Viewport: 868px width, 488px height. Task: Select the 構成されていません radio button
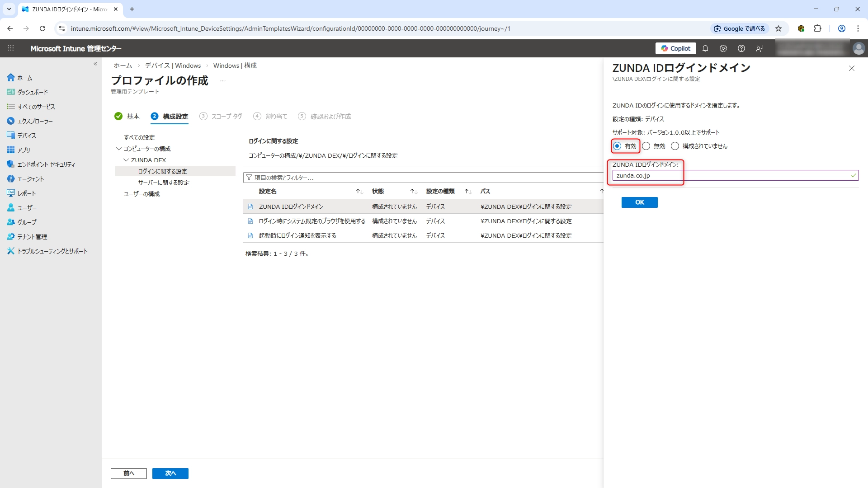pyautogui.click(x=675, y=146)
